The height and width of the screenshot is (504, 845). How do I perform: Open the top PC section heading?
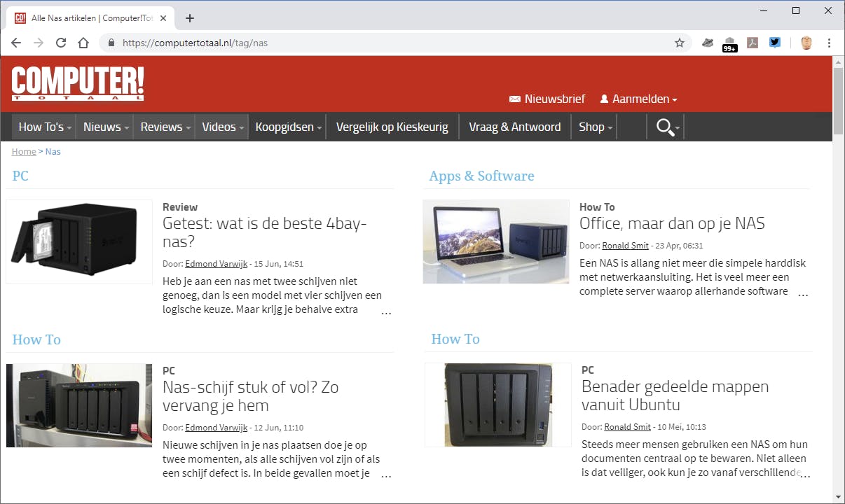pyautogui.click(x=20, y=176)
